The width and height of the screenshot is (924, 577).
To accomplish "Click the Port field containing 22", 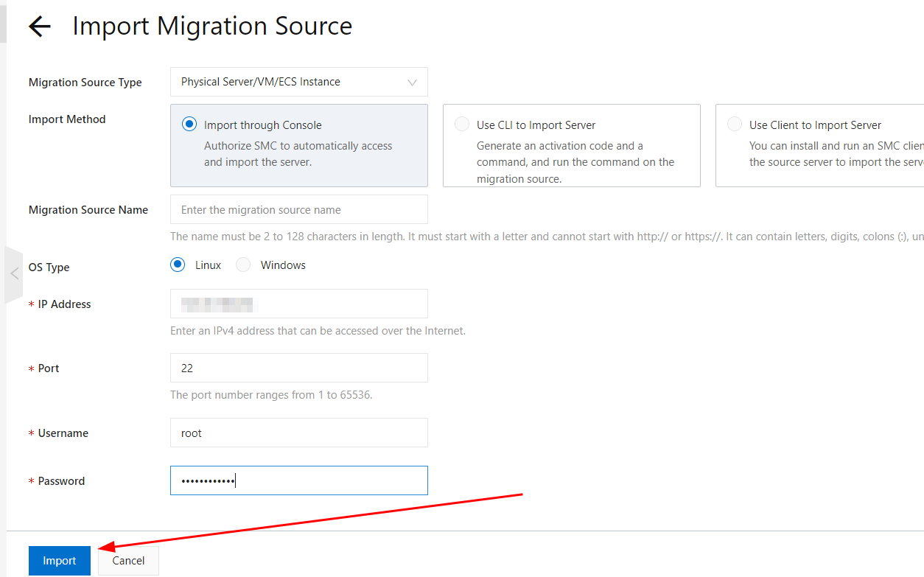I will [298, 368].
